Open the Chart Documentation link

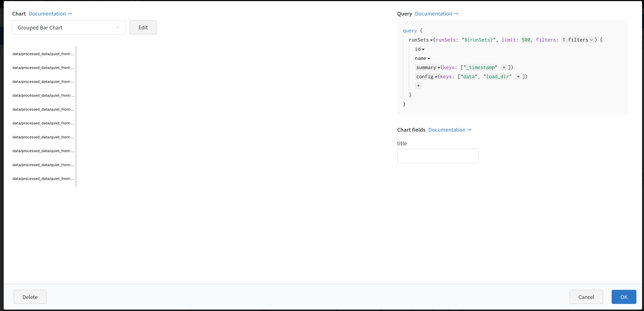click(50, 14)
